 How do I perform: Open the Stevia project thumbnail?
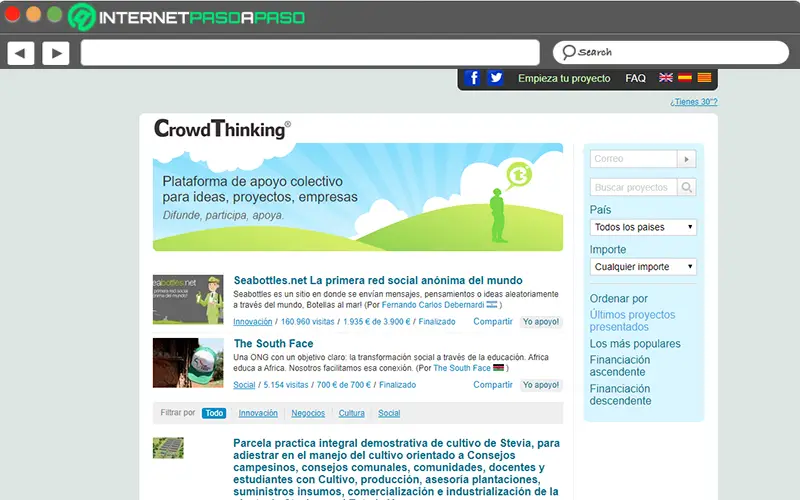pyautogui.click(x=168, y=447)
